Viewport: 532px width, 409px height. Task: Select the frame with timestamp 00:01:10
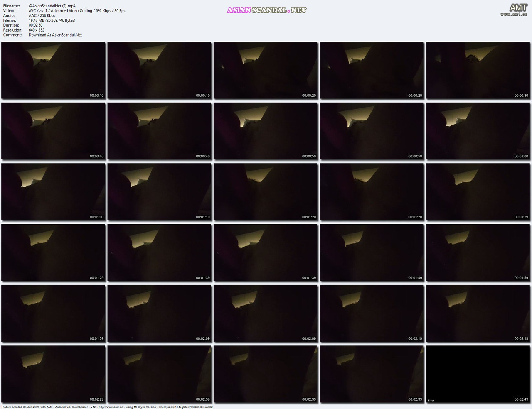(x=159, y=191)
